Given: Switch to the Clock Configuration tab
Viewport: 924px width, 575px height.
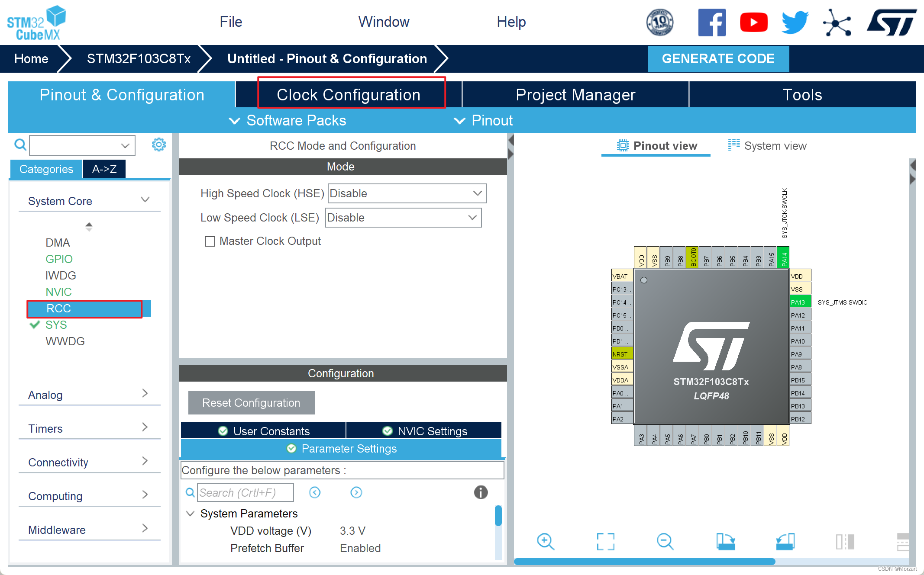Looking at the screenshot, I should pyautogui.click(x=349, y=95).
